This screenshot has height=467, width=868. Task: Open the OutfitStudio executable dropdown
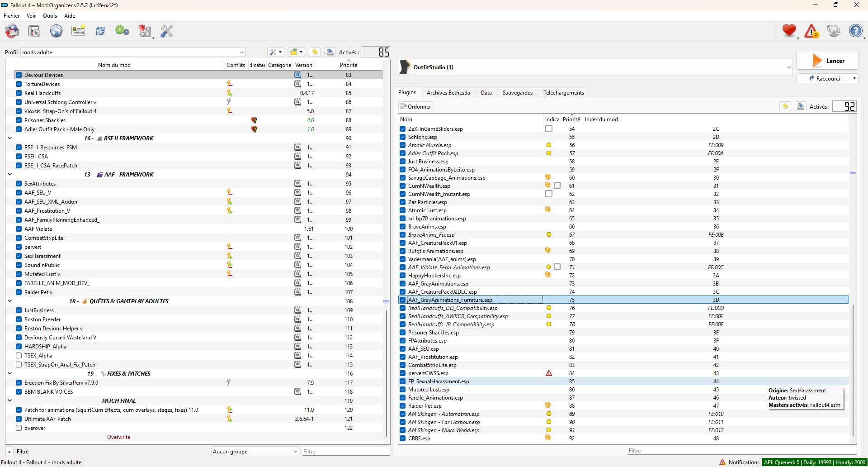point(595,67)
